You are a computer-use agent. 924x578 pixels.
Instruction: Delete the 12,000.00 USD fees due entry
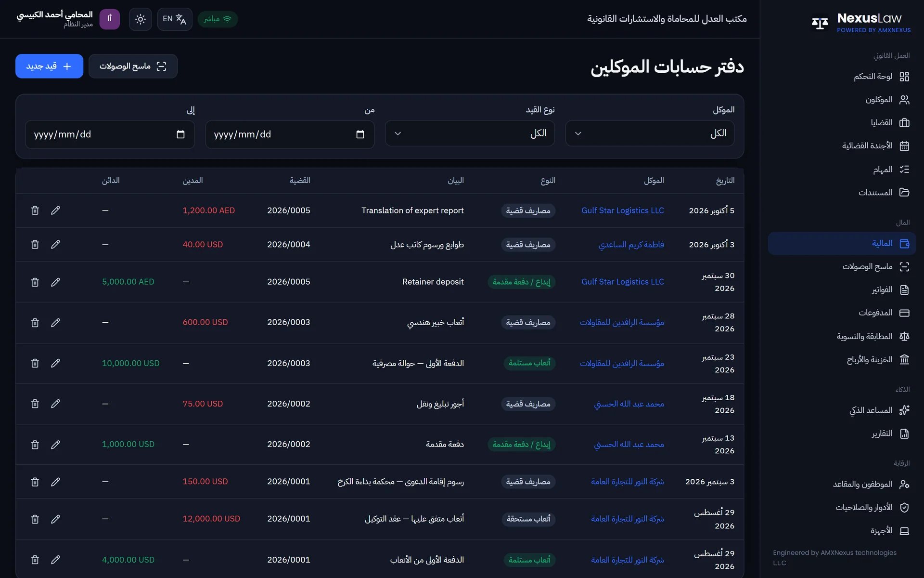click(x=35, y=519)
